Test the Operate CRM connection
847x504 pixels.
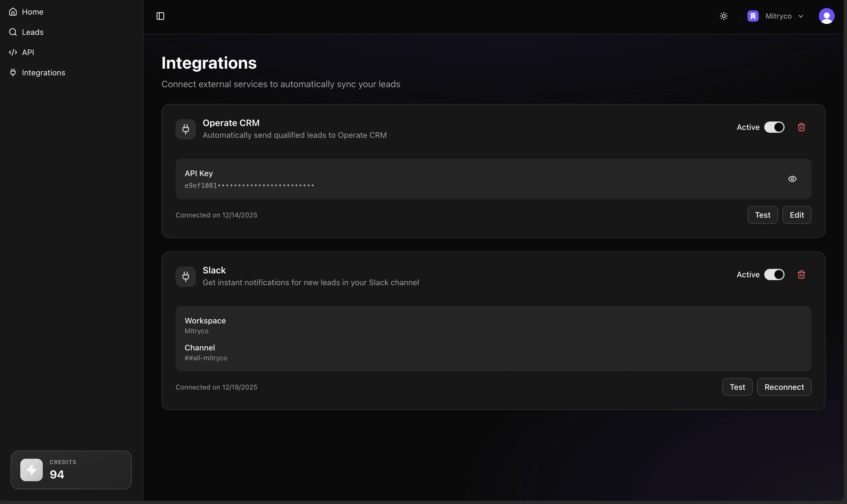pos(763,215)
